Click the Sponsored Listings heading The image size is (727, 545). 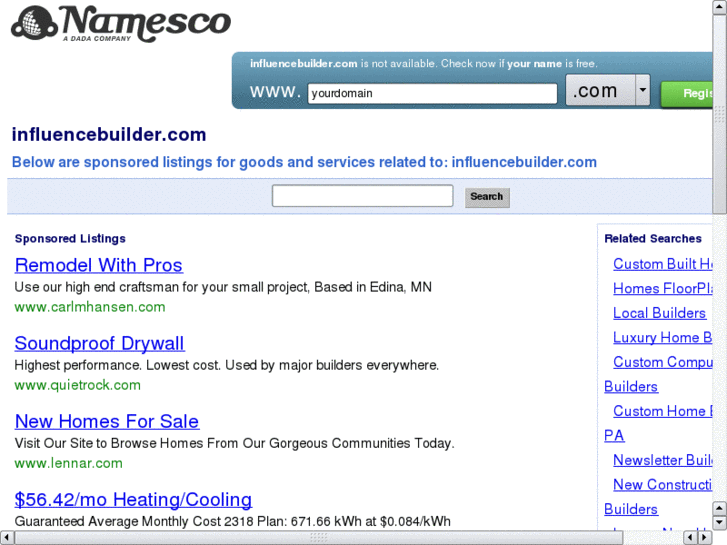pyautogui.click(x=70, y=239)
